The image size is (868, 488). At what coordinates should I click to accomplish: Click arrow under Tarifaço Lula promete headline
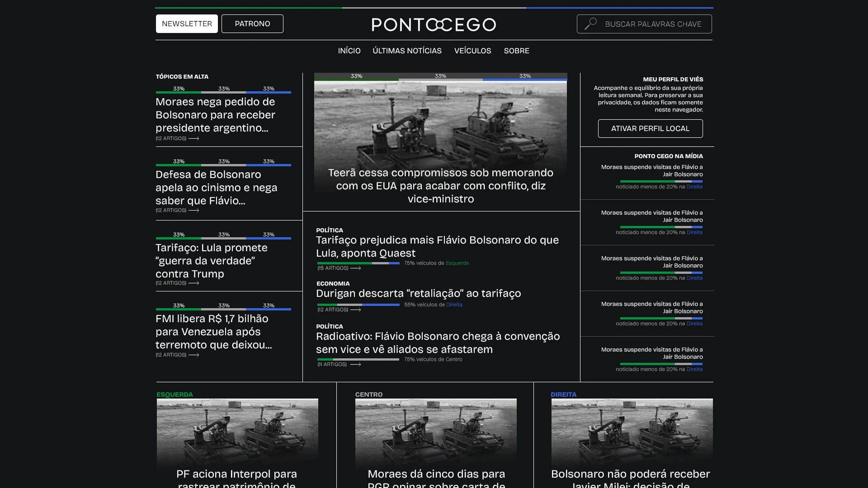click(x=194, y=283)
